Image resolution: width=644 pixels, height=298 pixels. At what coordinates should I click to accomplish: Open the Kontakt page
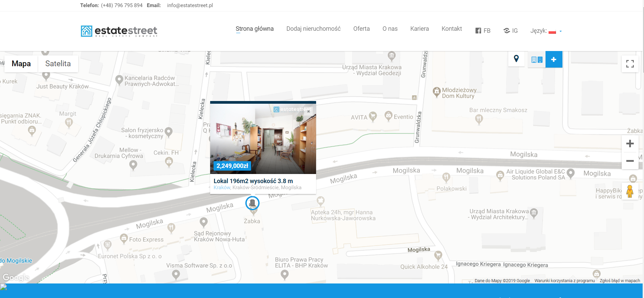(x=451, y=29)
